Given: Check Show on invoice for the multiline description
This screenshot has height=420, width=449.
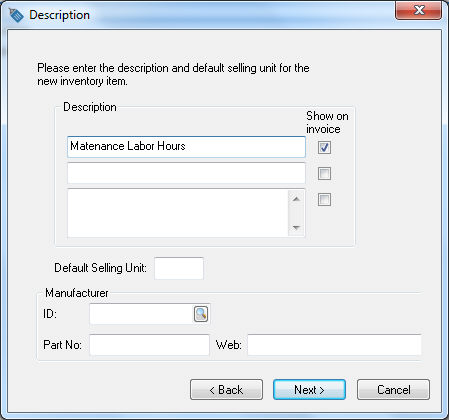Looking at the screenshot, I should pyautogui.click(x=324, y=200).
